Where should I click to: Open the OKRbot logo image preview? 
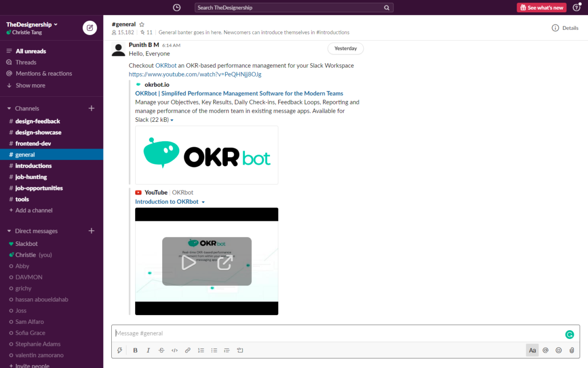[207, 155]
